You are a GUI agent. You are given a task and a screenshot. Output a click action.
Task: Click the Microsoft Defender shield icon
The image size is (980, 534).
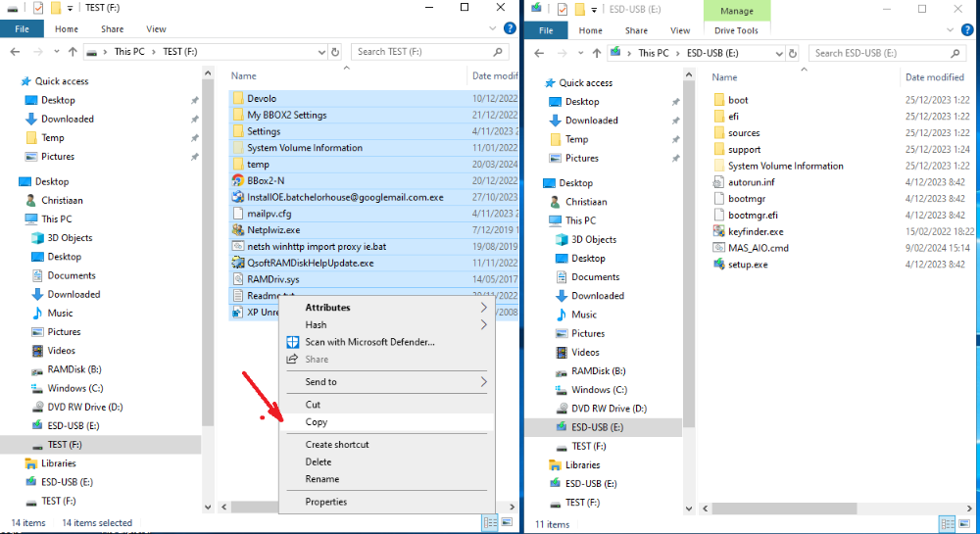pyautogui.click(x=292, y=342)
